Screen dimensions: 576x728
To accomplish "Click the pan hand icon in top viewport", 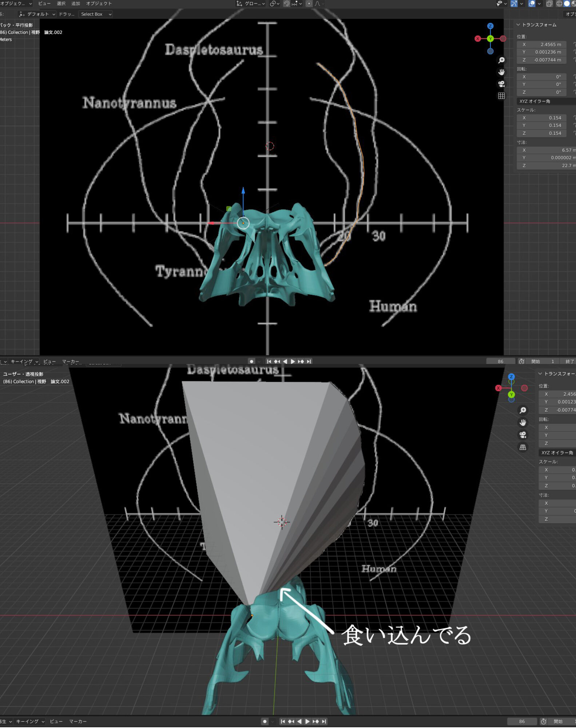I will [x=501, y=72].
